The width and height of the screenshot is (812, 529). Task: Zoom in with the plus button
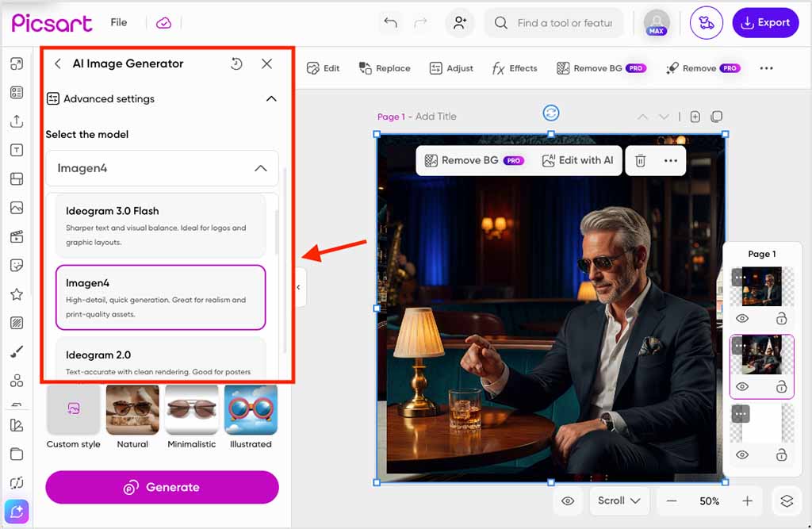click(747, 501)
